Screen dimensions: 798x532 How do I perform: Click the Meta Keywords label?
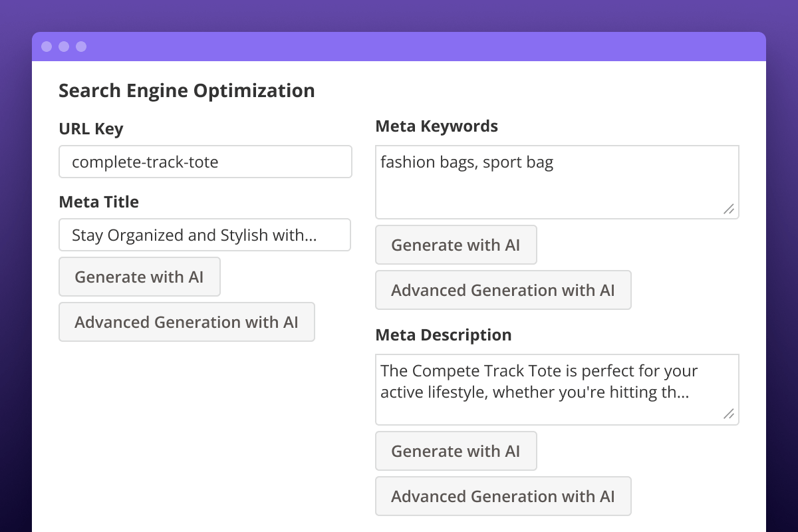click(436, 126)
